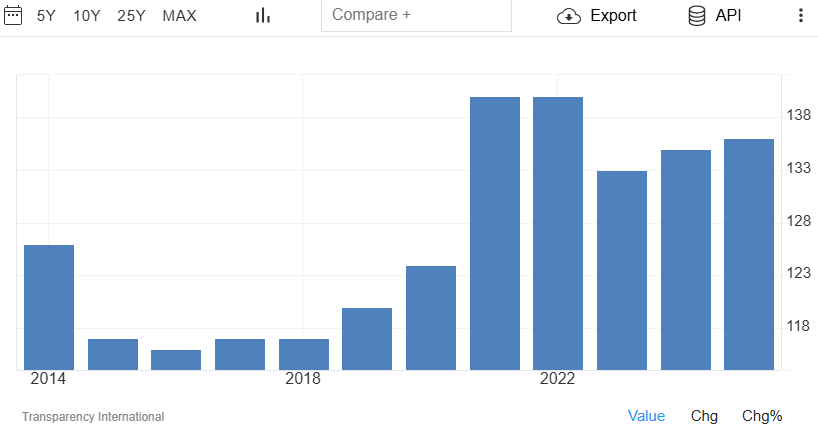818x447 pixels.
Task: Click the shortest bar in the chart
Action: coord(176,360)
